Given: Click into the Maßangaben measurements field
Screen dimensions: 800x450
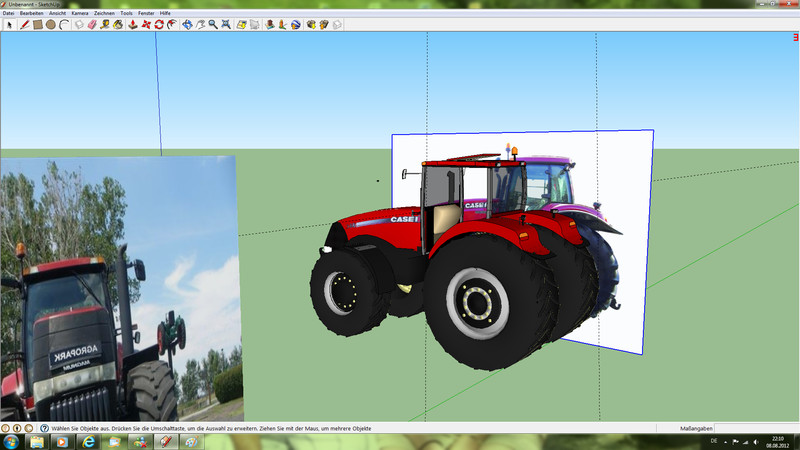Looking at the screenshot, I should click(x=756, y=429).
